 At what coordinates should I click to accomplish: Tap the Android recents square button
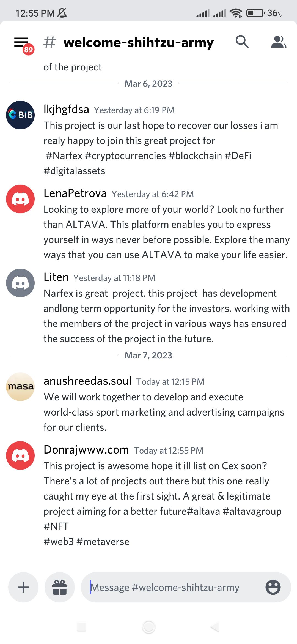pyautogui.click(x=82, y=627)
